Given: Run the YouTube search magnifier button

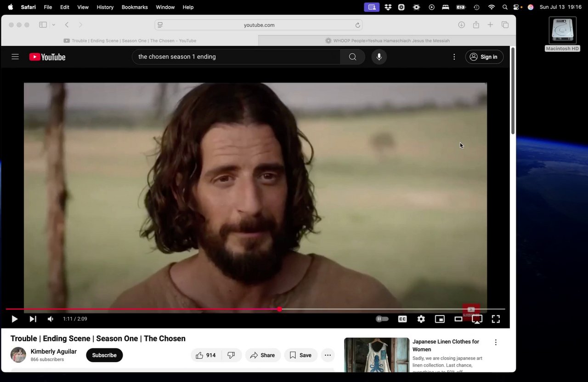Looking at the screenshot, I should tap(352, 57).
